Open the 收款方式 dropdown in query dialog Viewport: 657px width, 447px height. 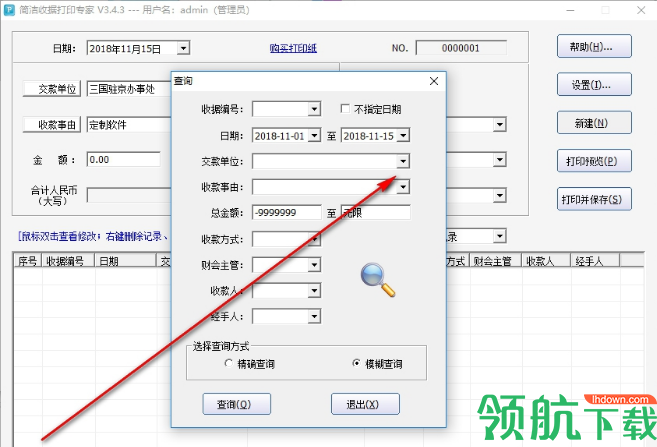[314, 239]
